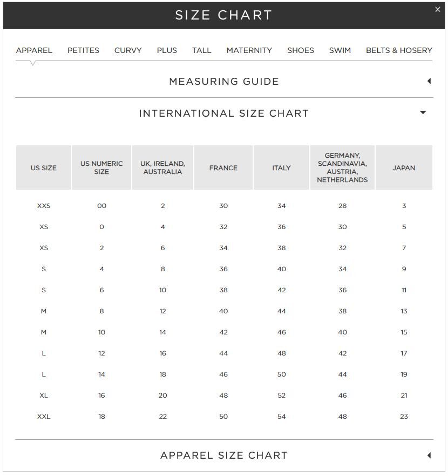
Task: Select the Swim tab
Action: click(340, 50)
